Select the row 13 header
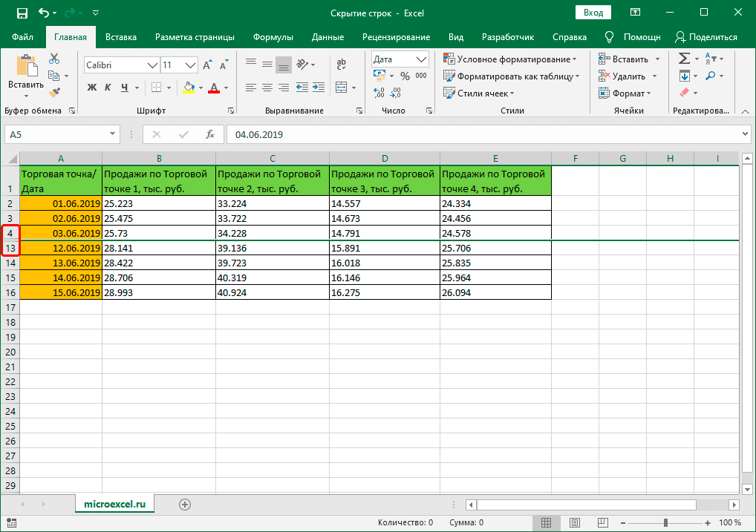Viewport: 756px width, 532px height. pos(10,248)
